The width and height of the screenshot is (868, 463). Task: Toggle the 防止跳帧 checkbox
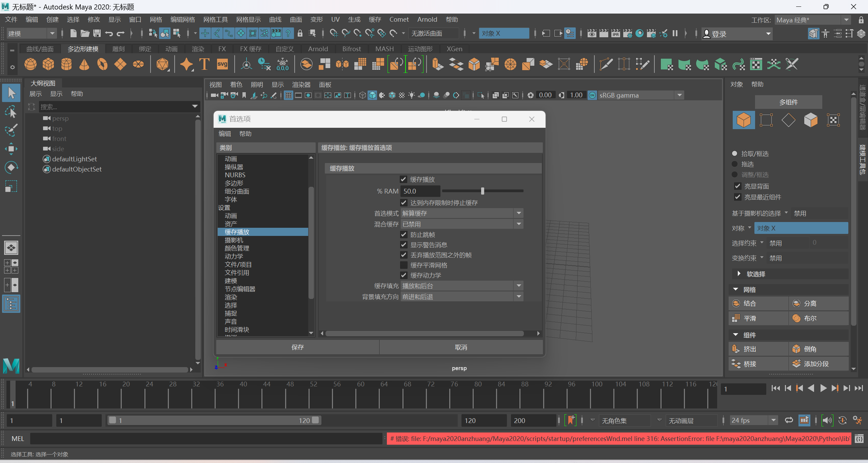[x=403, y=235]
